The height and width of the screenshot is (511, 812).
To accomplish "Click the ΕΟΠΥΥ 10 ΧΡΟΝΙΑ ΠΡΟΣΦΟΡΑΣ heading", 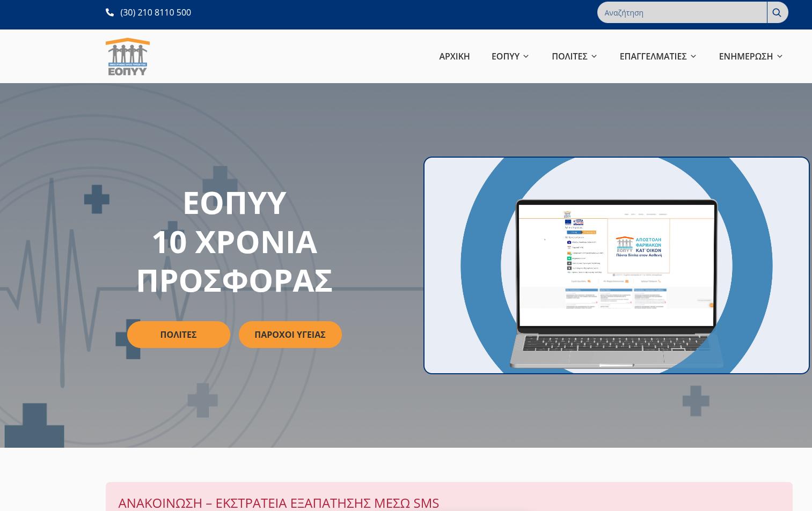I will point(235,241).
